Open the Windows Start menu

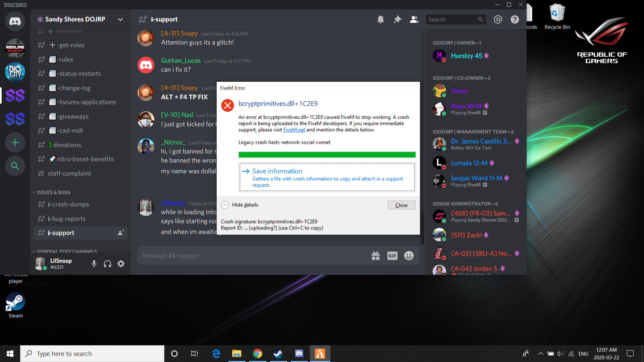(10, 353)
